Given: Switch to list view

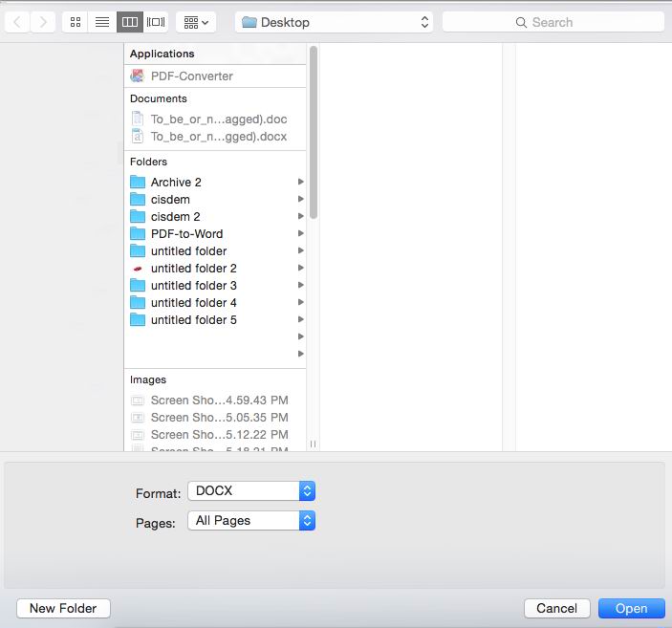Looking at the screenshot, I should 102,22.
